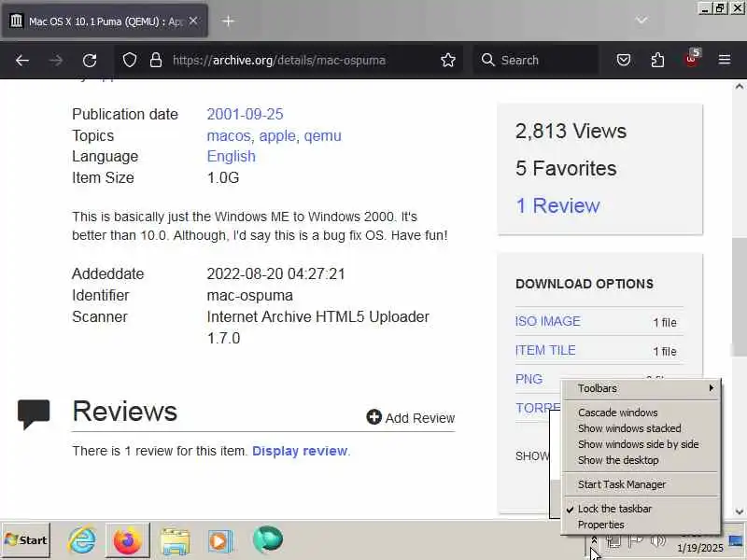This screenshot has height=560, width=747.
Task: Launch Internet Explorer from taskbar
Action: (x=82, y=540)
